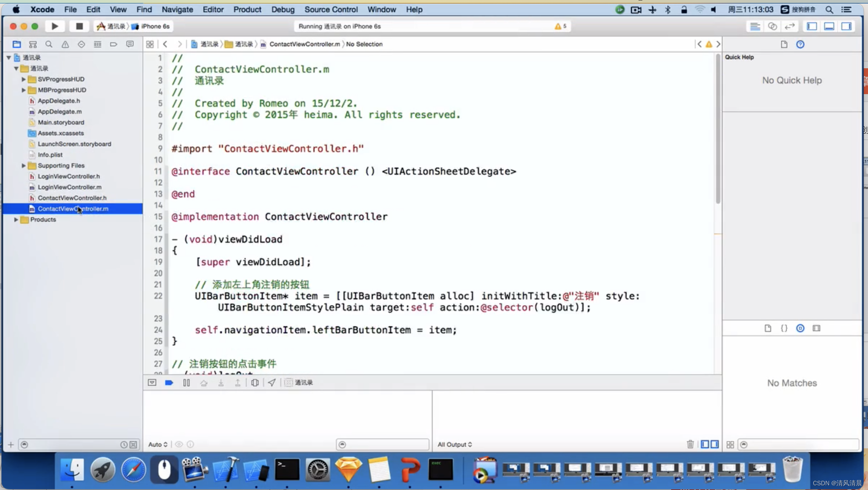The width and height of the screenshot is (868, 490).
Task: Add a new file with plus button
Action: (x=11, y=445)
